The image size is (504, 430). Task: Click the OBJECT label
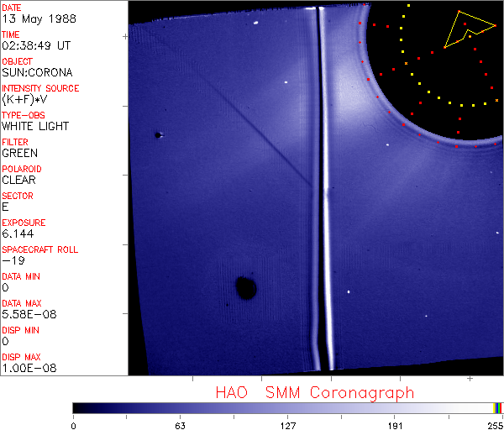[x=18, y=61]
